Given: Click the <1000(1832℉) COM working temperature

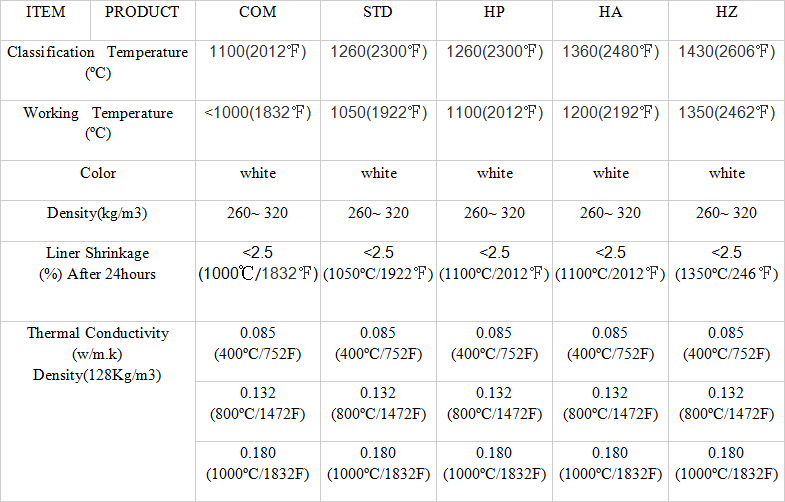Looking at the screenshot, I should pos(257,113).
